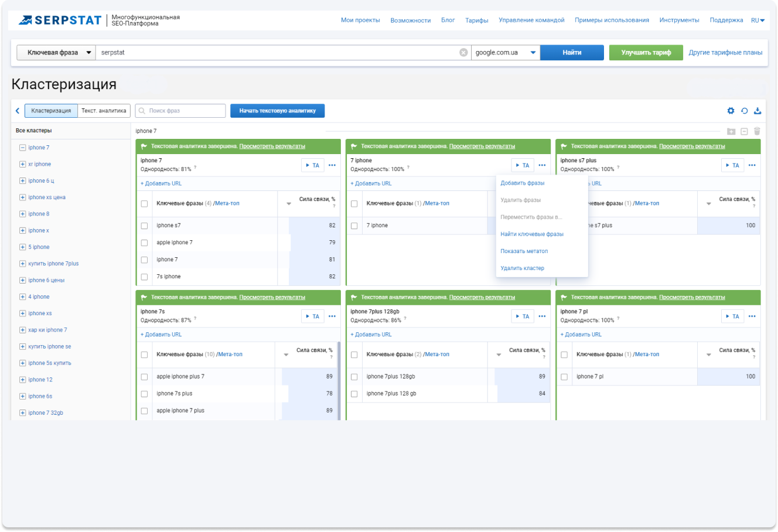This screenshot has width=778, height=532.
Task: Click add cluster folder icon above cards
Action: (731, 131)
